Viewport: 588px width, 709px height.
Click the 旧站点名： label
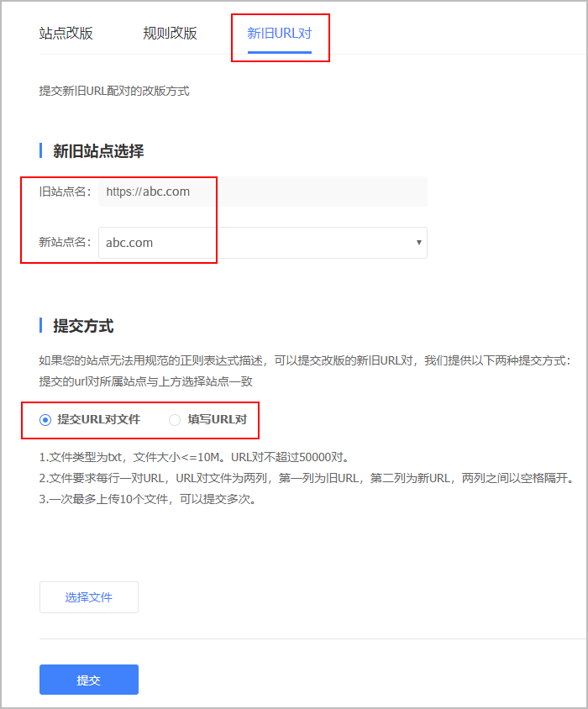66,192
